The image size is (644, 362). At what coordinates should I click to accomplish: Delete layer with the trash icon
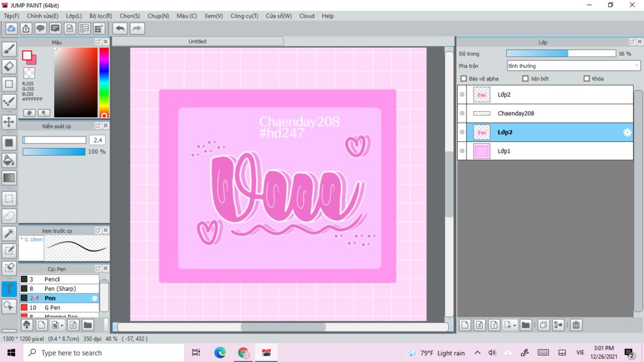(x=576, y=325)
